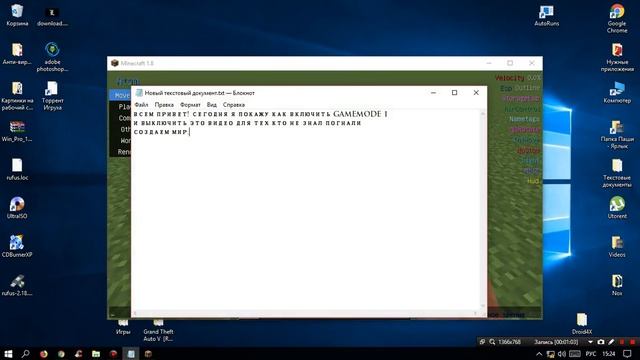Launch the rufus-2.18 desktop icon
The width and height of the screenshot is (640, 360).
[17, 285]
